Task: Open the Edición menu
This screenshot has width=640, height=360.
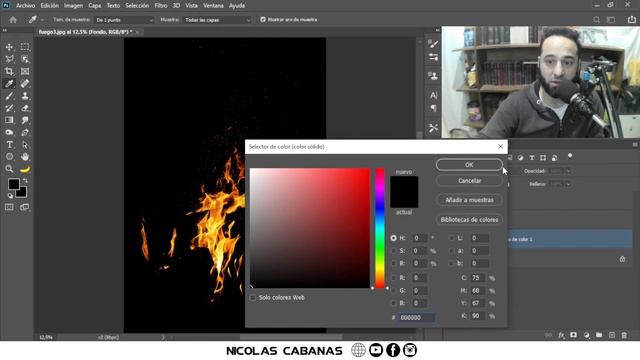Action: pos(50,6)
